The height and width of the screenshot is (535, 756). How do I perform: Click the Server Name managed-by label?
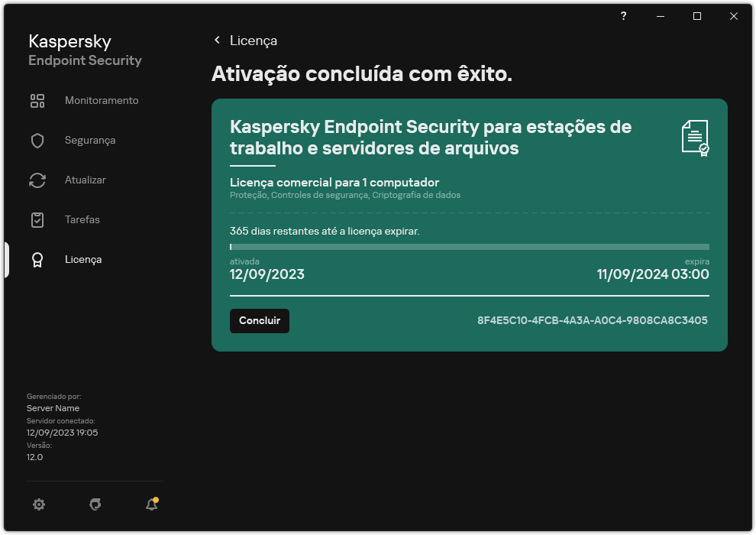point(53,407)
